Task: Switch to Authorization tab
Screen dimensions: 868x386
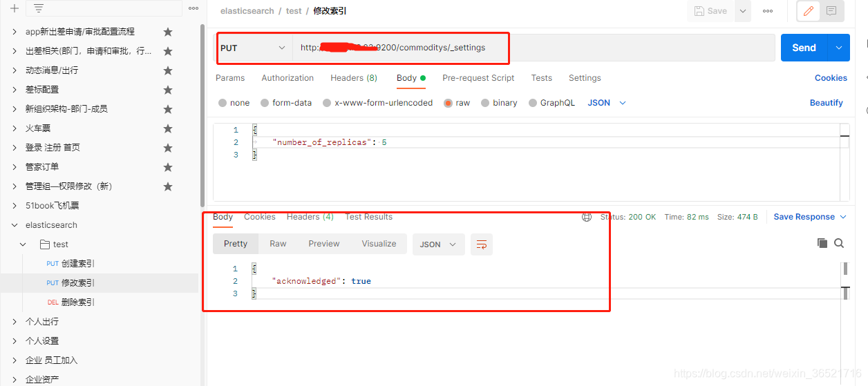Action: [287, 78]
